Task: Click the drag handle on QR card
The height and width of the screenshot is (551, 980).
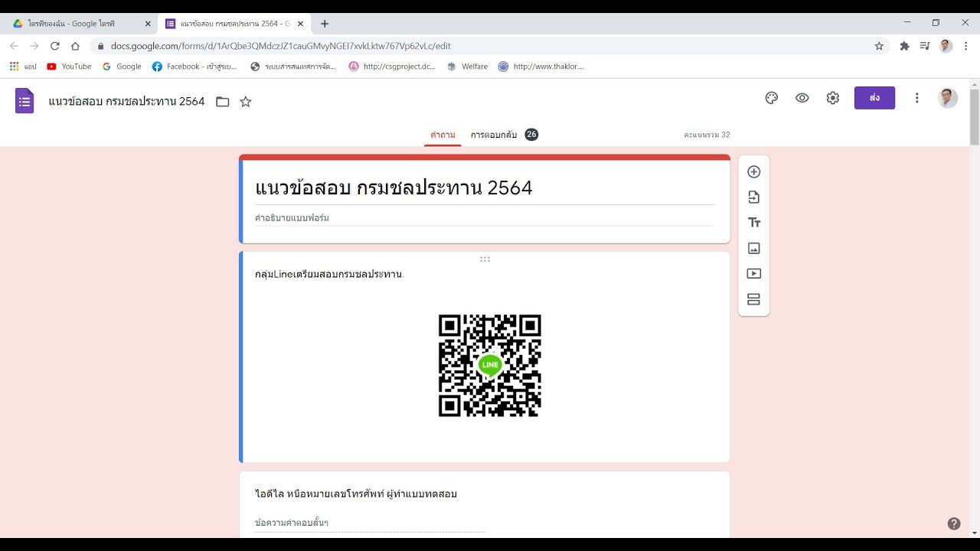Action: 485,259
